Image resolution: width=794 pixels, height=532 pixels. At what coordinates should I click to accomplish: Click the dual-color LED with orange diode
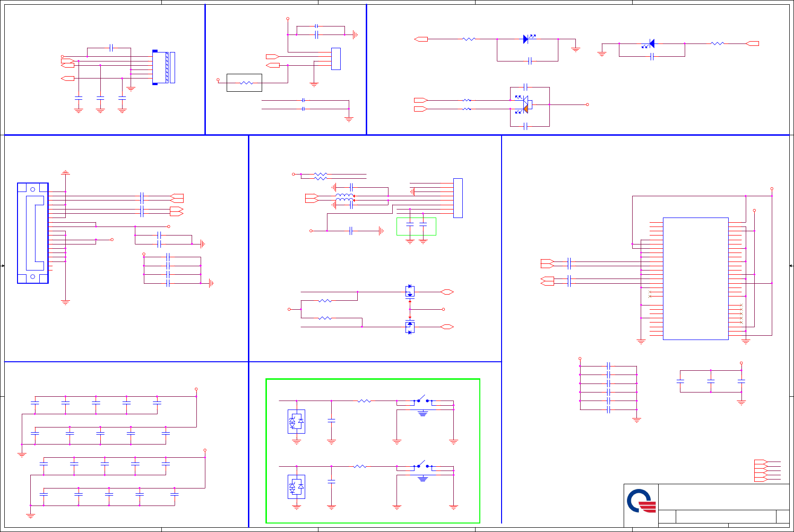[x=523, y=105]
